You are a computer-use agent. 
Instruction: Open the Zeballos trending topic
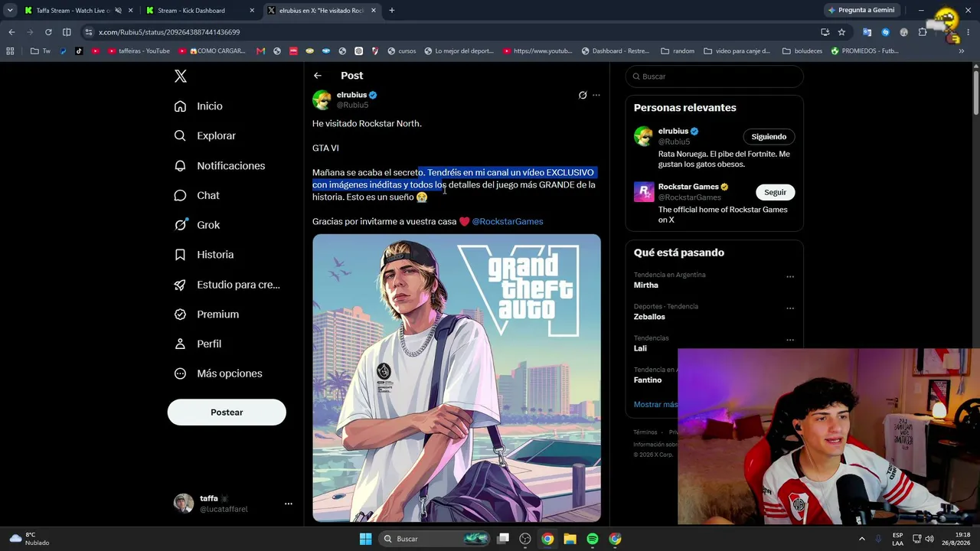[649, 317]
